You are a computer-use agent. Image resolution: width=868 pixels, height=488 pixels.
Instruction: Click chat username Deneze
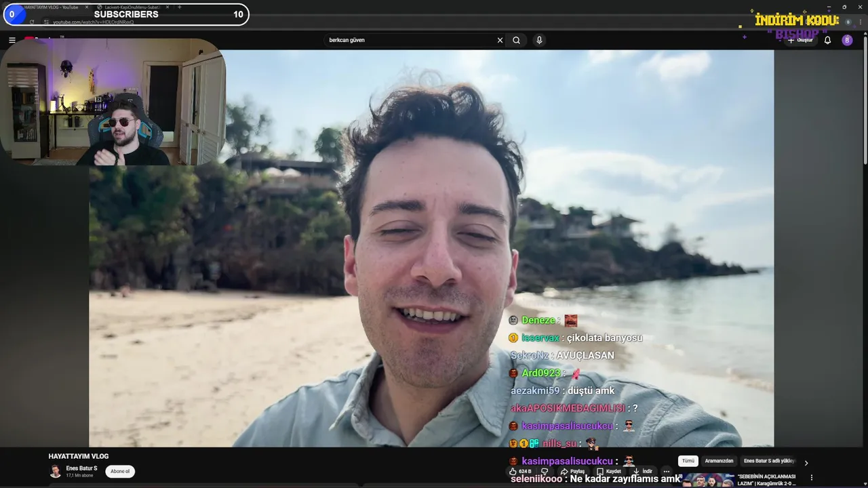click(539, 320)
